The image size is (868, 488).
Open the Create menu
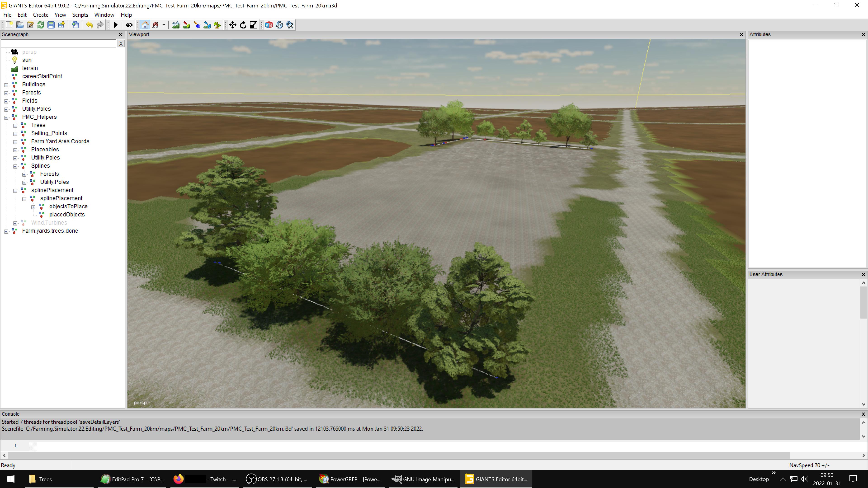pyautogui.click(x=41, y=15)
